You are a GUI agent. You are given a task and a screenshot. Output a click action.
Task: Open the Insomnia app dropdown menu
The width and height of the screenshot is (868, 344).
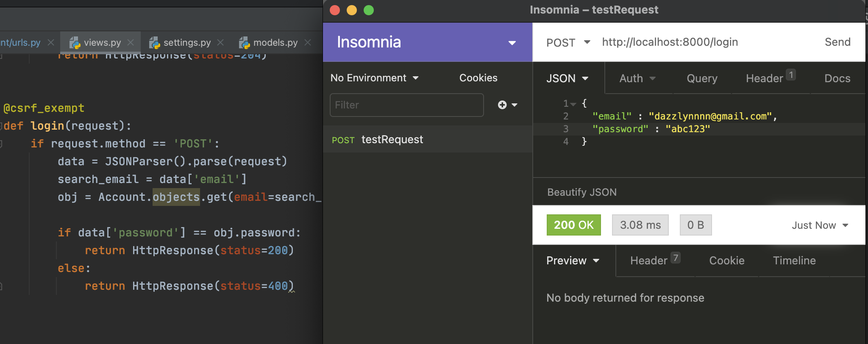pos(512,43)
